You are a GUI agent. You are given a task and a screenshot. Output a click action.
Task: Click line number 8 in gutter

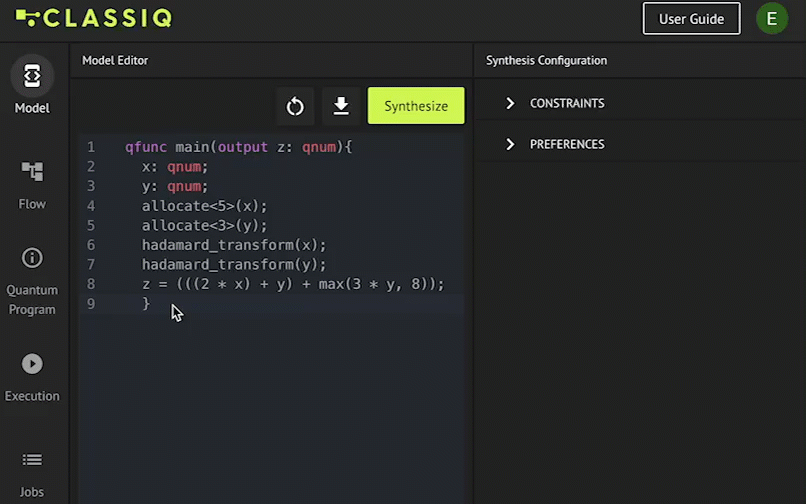pos(91,284)
